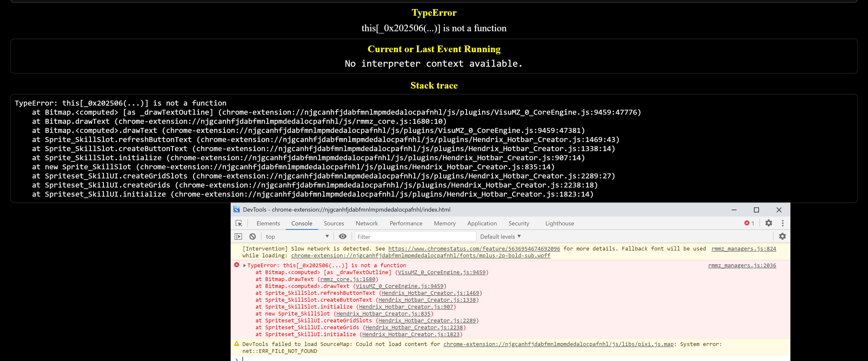Open DevTools settings gear in tab bar
The width and height of the screenshot is (868, 361).
pyautogui.click(x=768, y=223)
